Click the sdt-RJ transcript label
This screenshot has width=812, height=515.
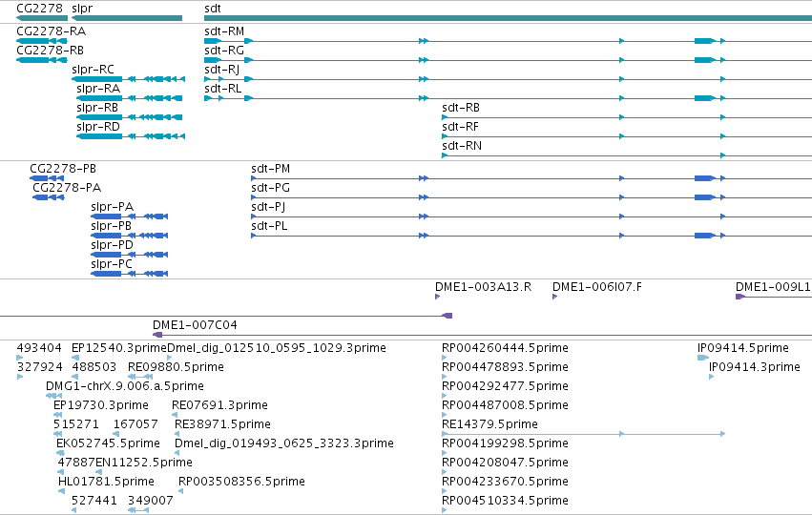[221, 70]
